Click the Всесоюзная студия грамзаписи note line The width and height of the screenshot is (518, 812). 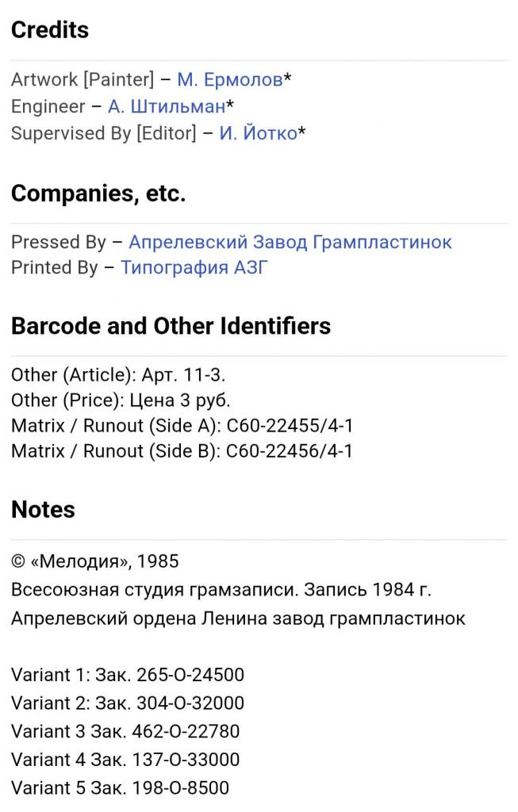221,591
